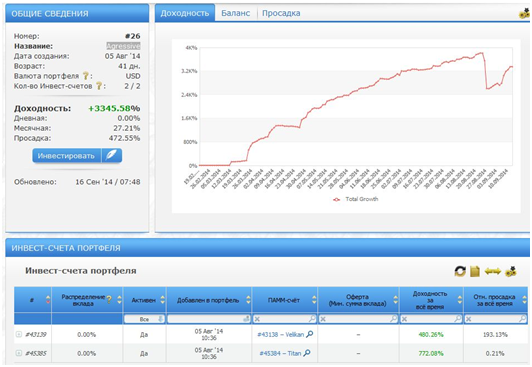Click the ИНВЕСТ-СЧЕТА ПОРТФЕЛЯ panel header
Viewport: 532px width, 367px height.
coord(267,248)
